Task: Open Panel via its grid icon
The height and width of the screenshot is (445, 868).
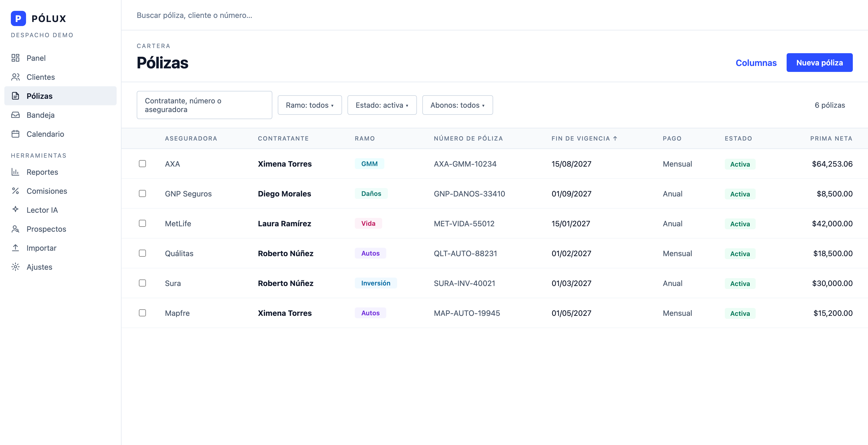Action: (x=15, y=58)
